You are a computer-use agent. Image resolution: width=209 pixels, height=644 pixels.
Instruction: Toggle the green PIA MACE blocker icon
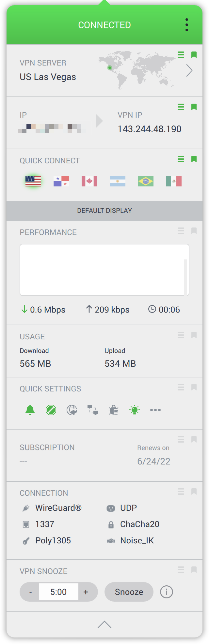pos(51,410)
